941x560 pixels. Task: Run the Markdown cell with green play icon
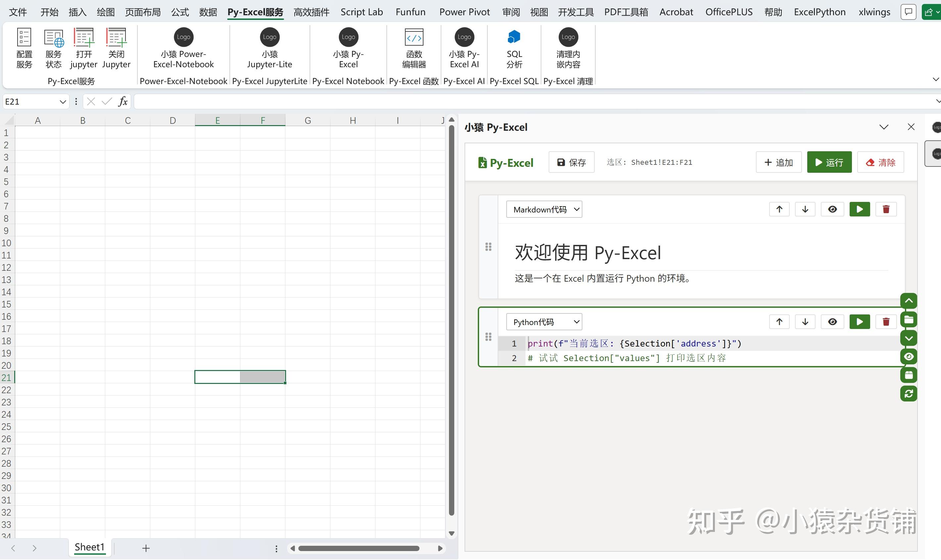860,210
